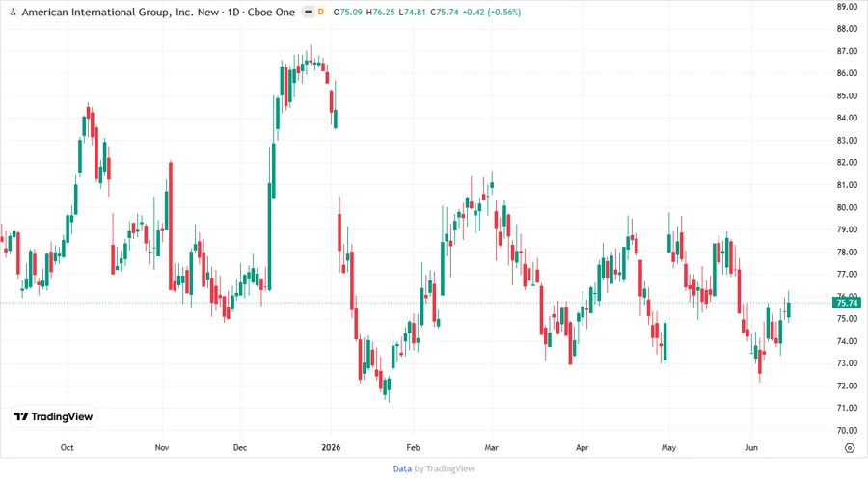Click the 71.00 price scale label

[847, 408]
